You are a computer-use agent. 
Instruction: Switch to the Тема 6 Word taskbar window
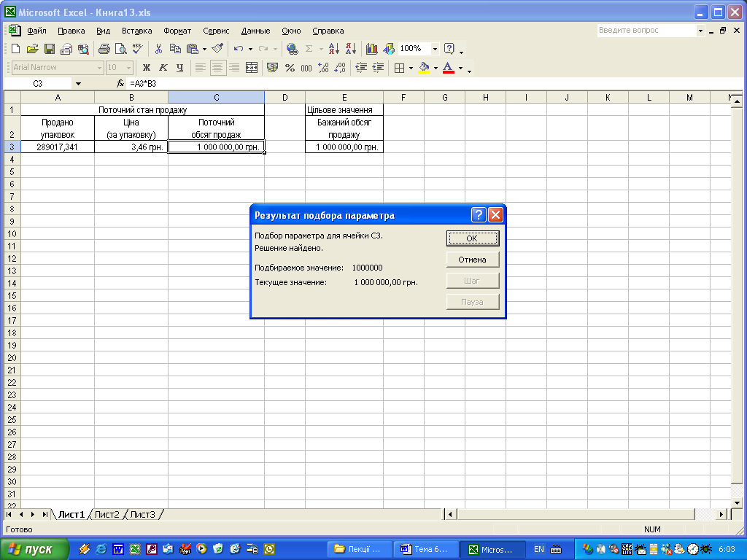tap(426, 549)
